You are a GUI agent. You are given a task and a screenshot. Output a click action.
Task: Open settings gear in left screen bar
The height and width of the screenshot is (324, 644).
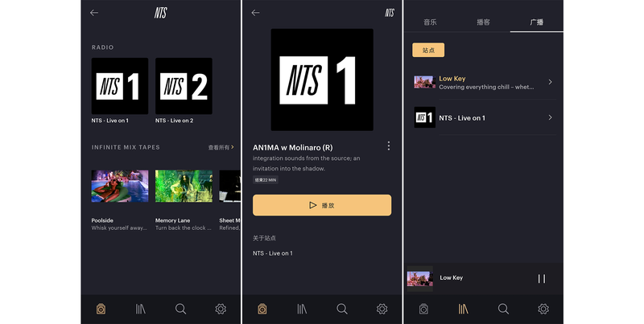[221, 309]
